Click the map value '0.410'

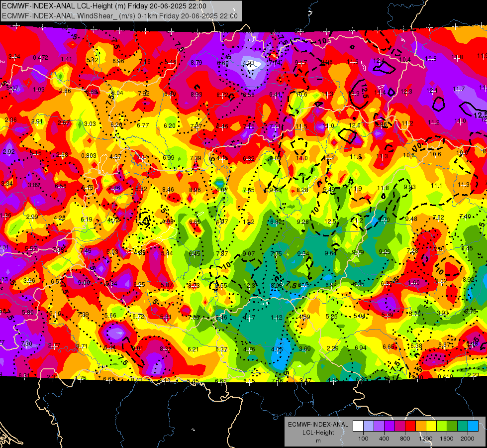tap(446, 376)
